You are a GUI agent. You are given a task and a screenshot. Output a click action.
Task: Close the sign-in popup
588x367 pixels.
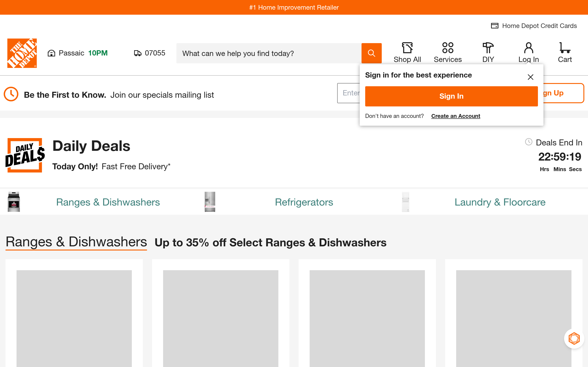(530, 77)
